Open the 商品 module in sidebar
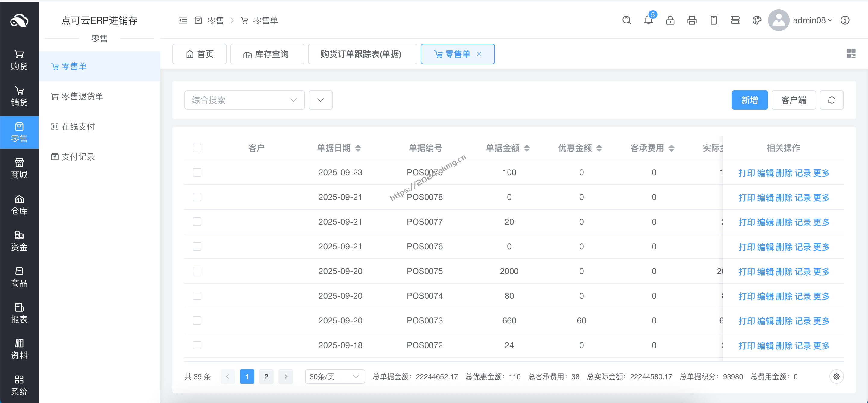This screenshot has width=868, height=403. [19, 277]
